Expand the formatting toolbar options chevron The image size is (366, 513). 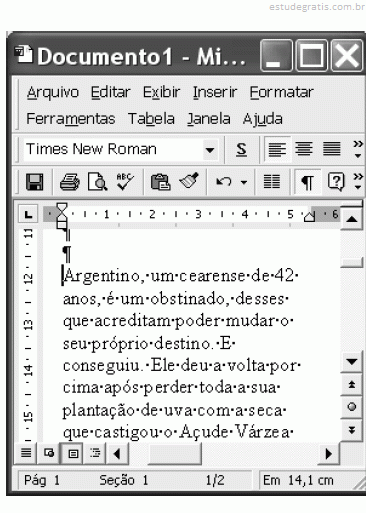pos(358,149)
